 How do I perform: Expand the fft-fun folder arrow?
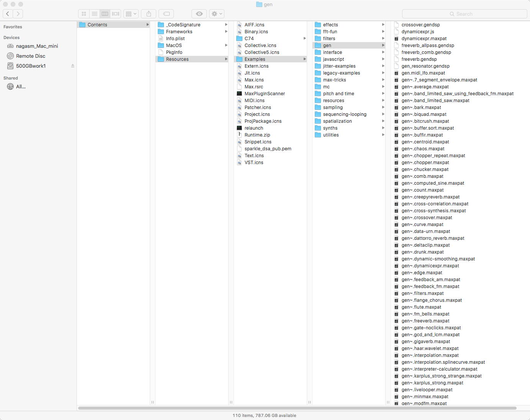(383, 31)
